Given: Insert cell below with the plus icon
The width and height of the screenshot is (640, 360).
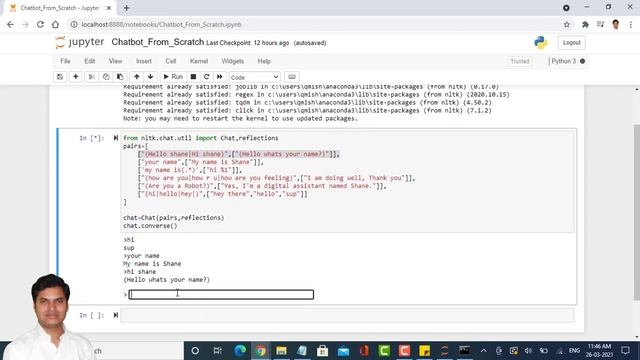Looking at the screenshot, I should coord(76,77).
